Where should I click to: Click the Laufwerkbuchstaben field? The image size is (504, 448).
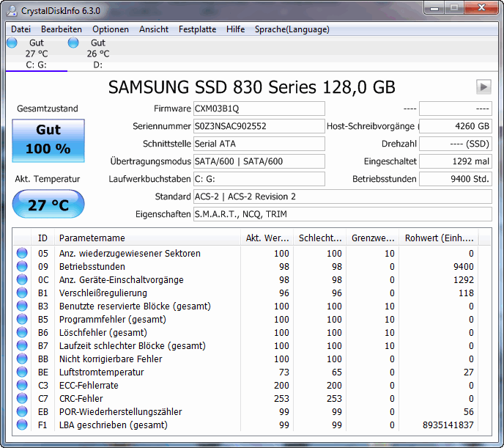pos(259,179)
